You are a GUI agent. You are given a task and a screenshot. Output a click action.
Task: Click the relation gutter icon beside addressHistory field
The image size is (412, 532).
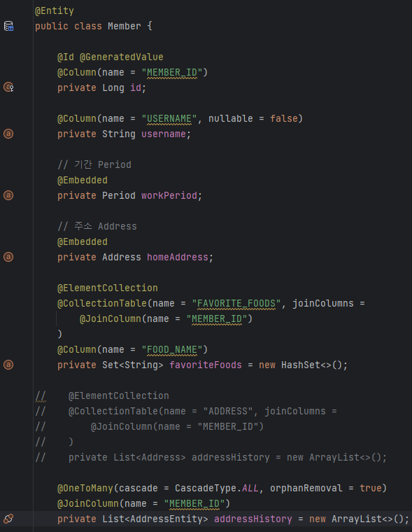click(x=8, y=519)
